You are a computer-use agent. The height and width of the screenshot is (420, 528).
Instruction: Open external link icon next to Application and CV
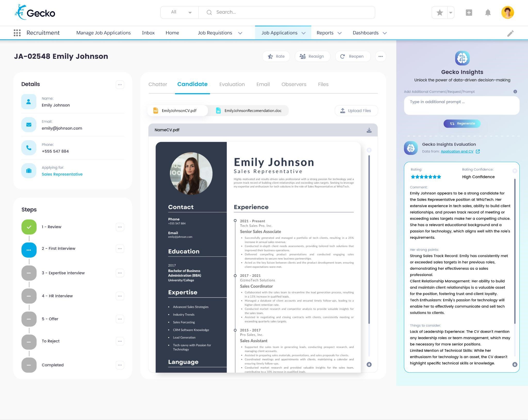click(478, 152)
